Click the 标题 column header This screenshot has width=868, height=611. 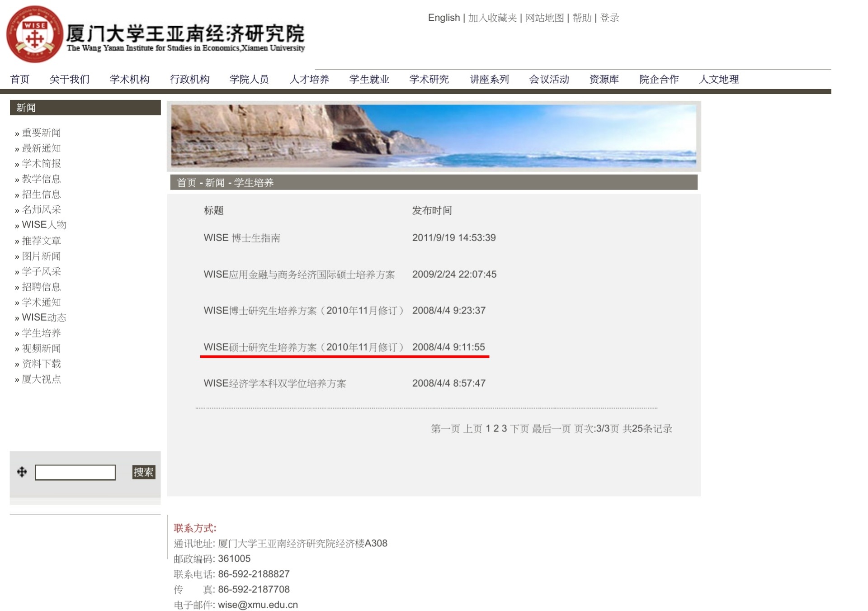click(213, 210)
